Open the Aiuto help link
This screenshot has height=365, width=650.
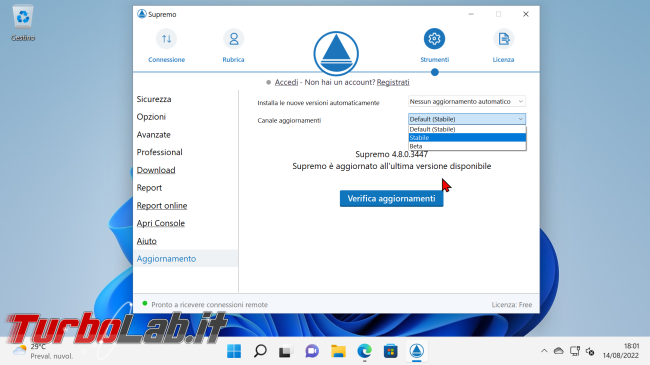[x=147, y=241]
